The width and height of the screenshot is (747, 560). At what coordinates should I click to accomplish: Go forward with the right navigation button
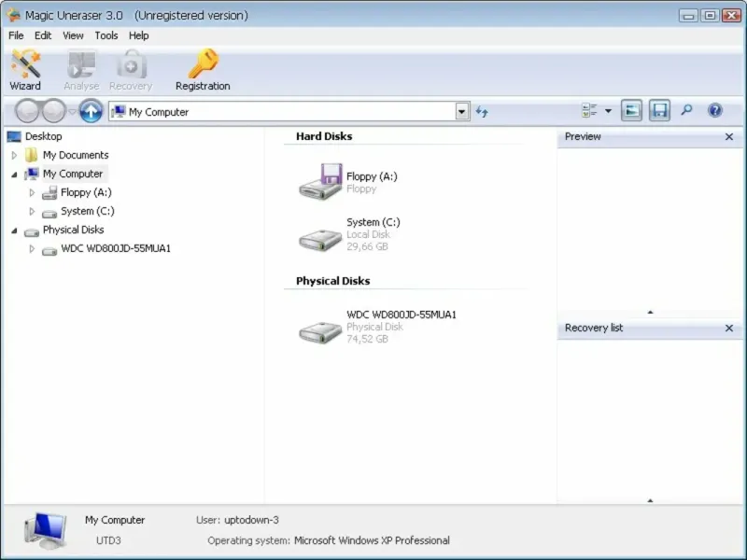[x=54, y=111]
